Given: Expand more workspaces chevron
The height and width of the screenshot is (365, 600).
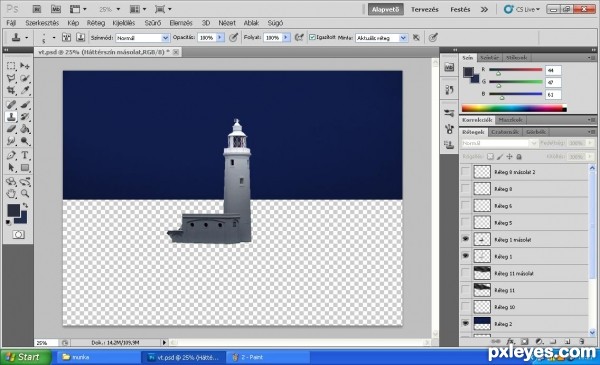Looking at the screenshot, I should [484, 9].
